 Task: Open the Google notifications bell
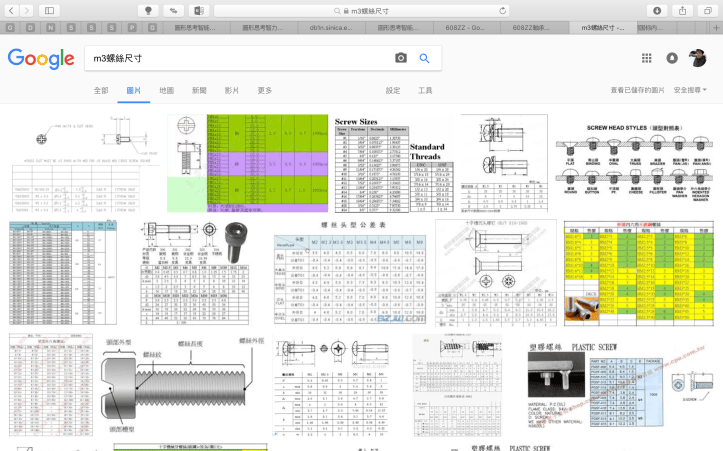[x=672, y=59]
